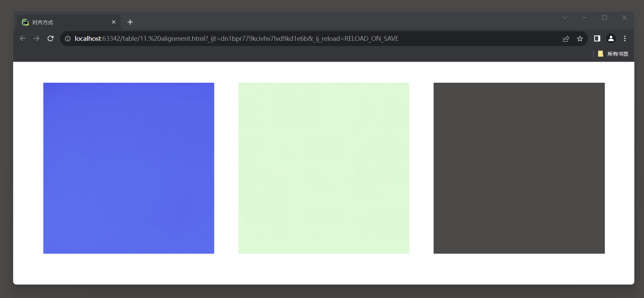Select the 对齐方式 tab
The height and width of the screenshot is (298, 644).
(69, 22)
